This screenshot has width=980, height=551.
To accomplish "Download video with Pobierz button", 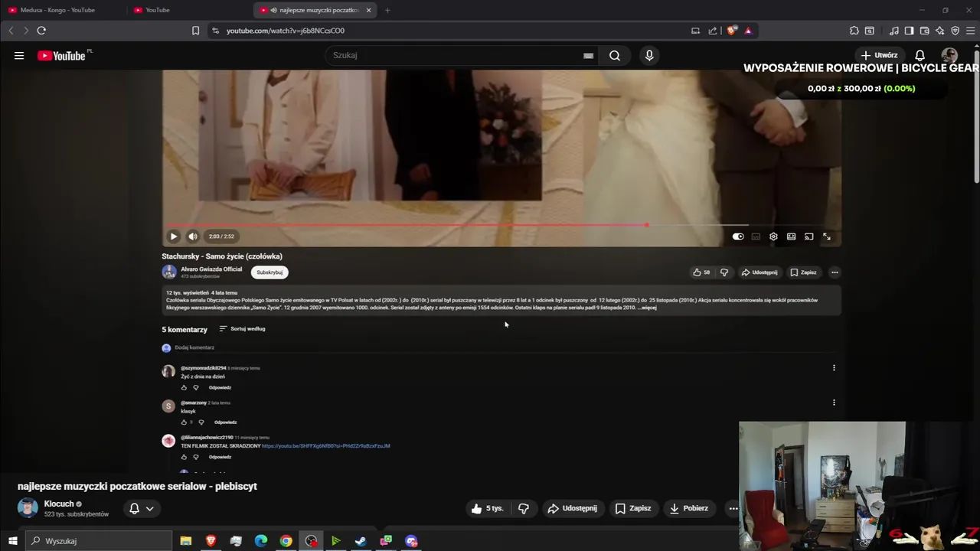I will point(688,508).
